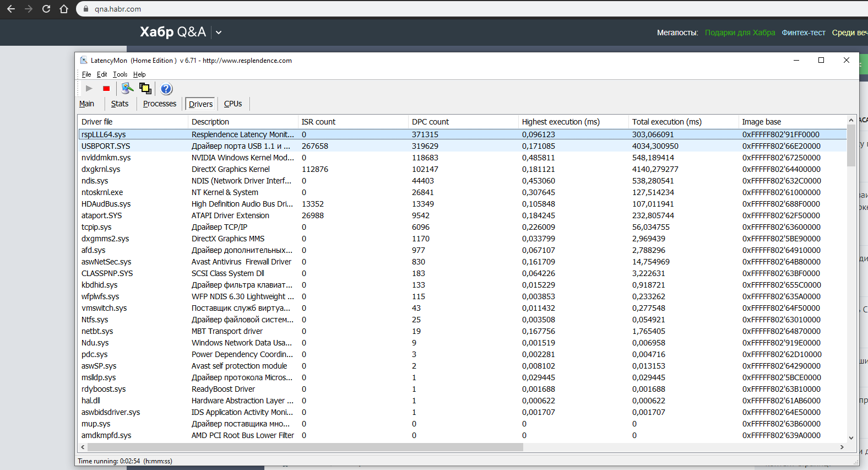This screenshot has height=470, width=868.
Task: Select the ataport.SYS driver row
Action: (x=463, y=215)
